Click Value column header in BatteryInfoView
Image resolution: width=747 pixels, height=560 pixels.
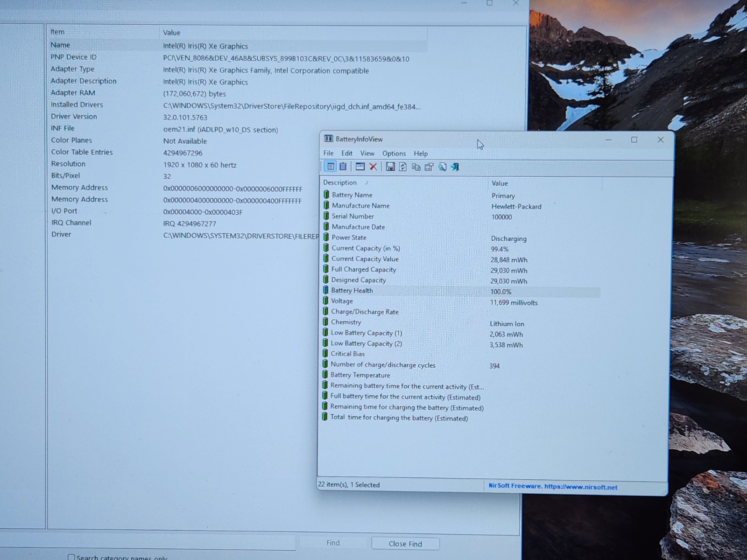545,183
